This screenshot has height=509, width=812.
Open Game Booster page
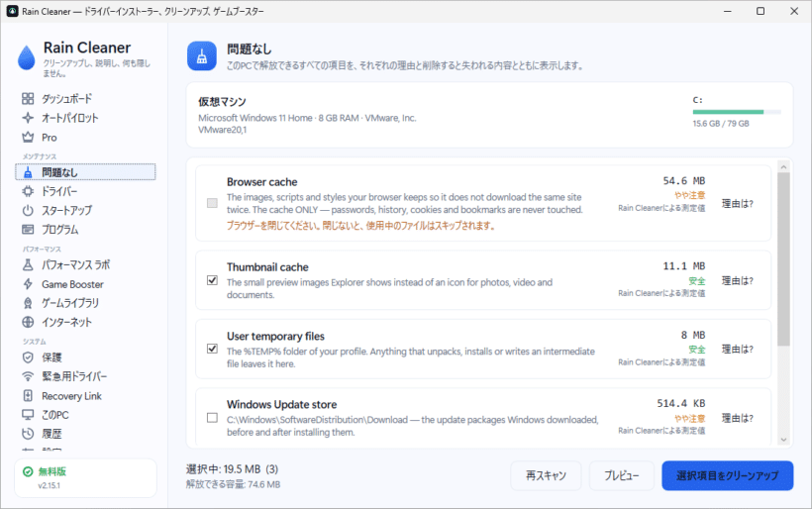pyautogui.click(x=85, y=284)
